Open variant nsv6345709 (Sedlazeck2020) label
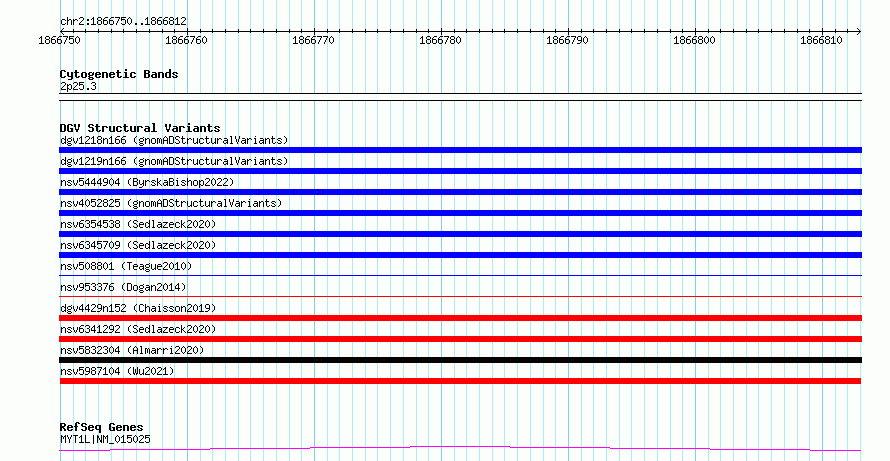The width and height of the screenshot is (890, 461). [x=138, y=245]
